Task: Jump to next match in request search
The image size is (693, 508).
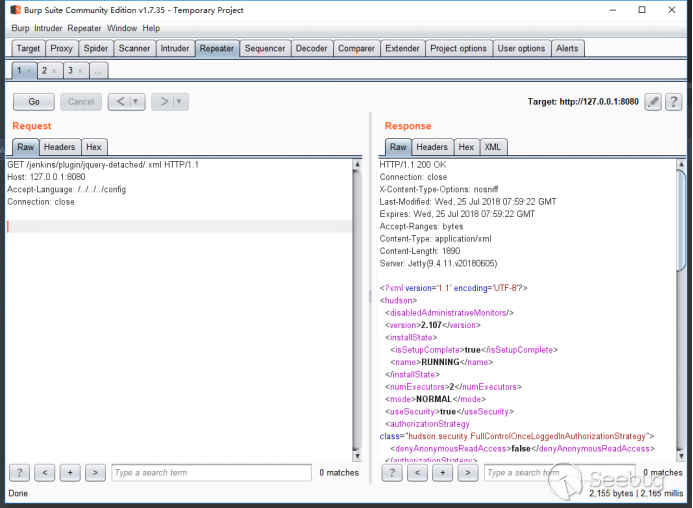Action: [95, 473]
